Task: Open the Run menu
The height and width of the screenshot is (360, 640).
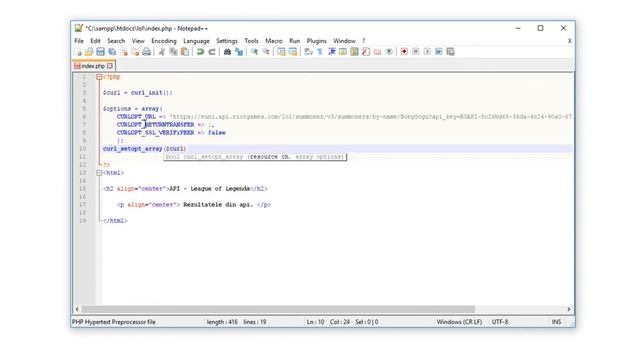Action: click(294, 41)
